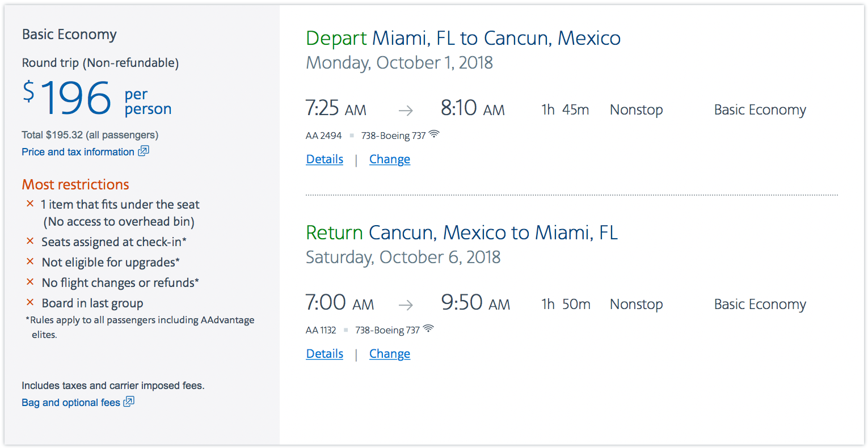This screenshot has height=448, width=868.
Task: Click the red X beside No flight changes or refunds
Action: click(30, 282)
